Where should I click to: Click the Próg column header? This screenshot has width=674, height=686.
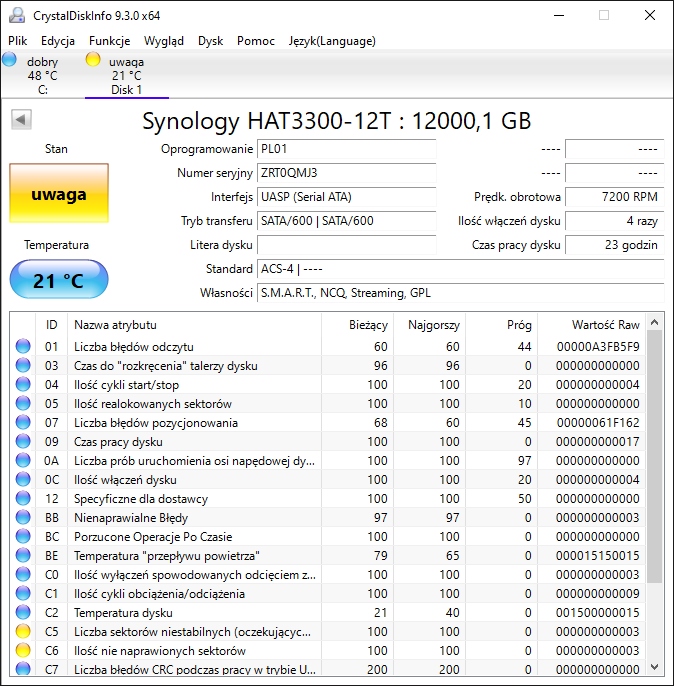click(x=502, y=325)
